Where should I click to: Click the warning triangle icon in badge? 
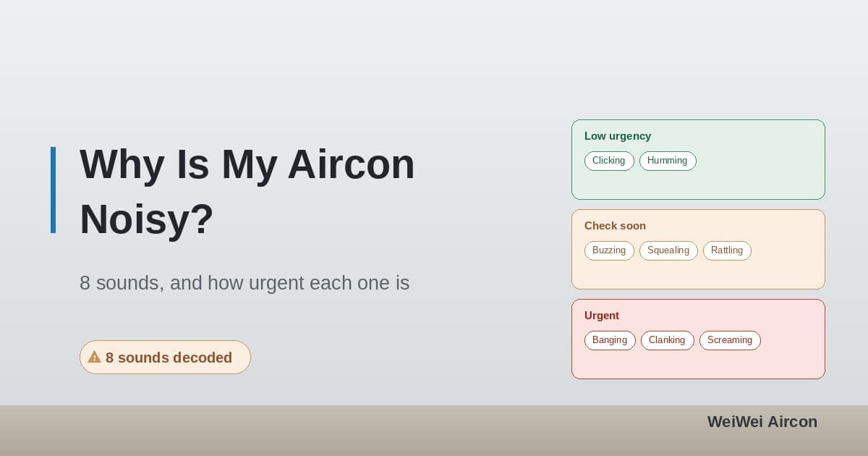[94, 357]
